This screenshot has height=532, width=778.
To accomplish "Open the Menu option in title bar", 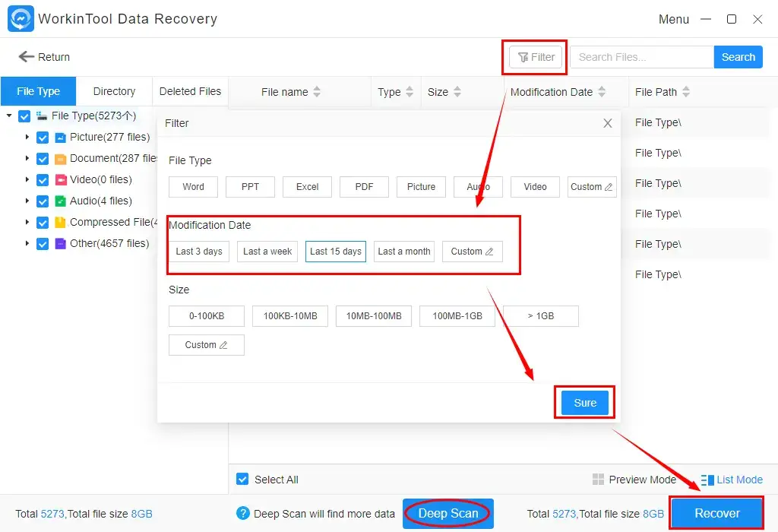I will 673,19.
